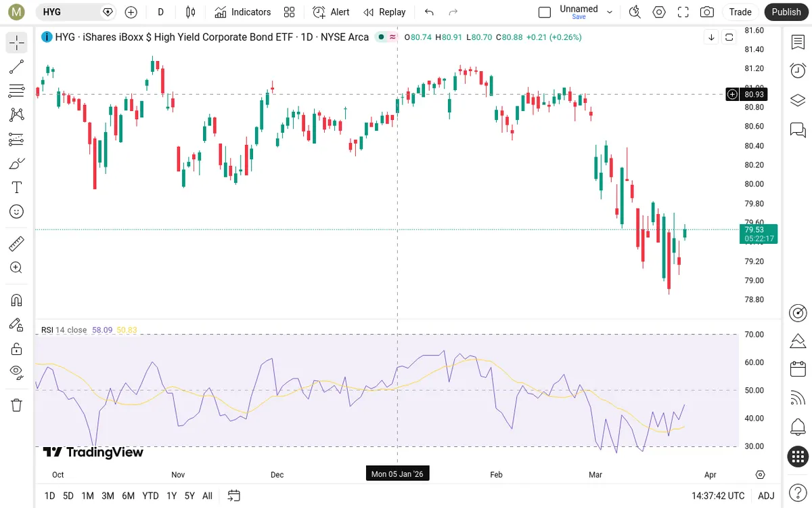
Task: Hide all drawings with eye icon
Action: coord(17,372)
